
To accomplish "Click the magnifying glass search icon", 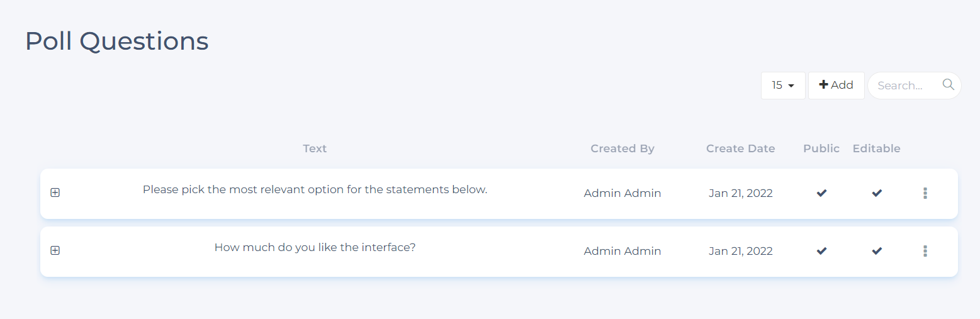I will (948, 85).
